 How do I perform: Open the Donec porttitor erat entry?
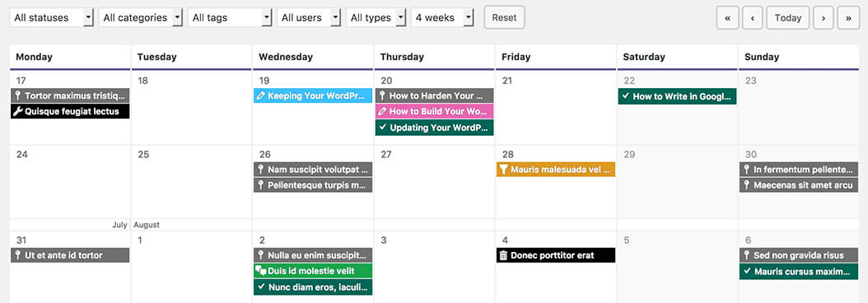556,255
